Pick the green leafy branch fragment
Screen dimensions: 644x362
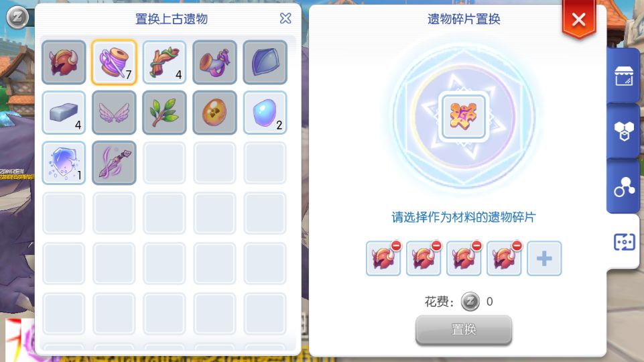pyautogui.click(x=164, y=113)
